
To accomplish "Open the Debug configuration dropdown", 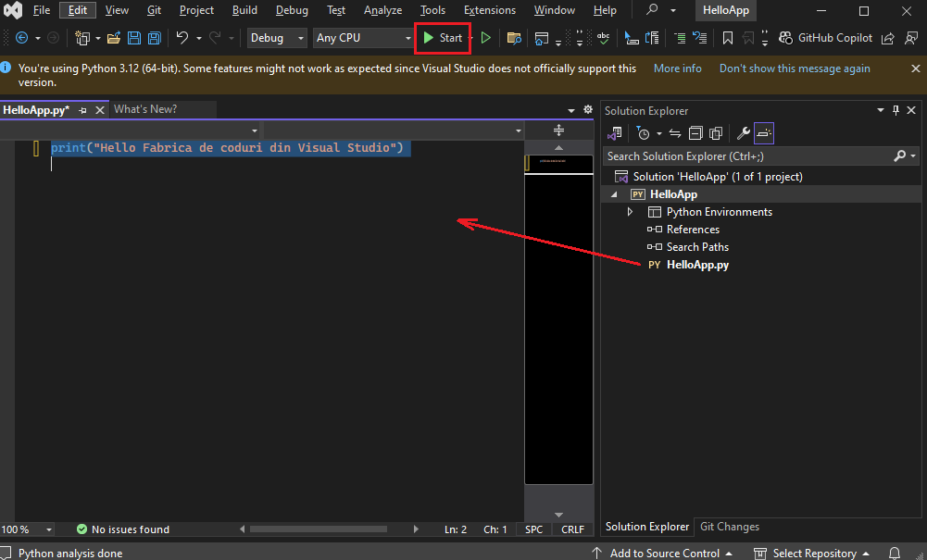I will [x=277, y=38].
